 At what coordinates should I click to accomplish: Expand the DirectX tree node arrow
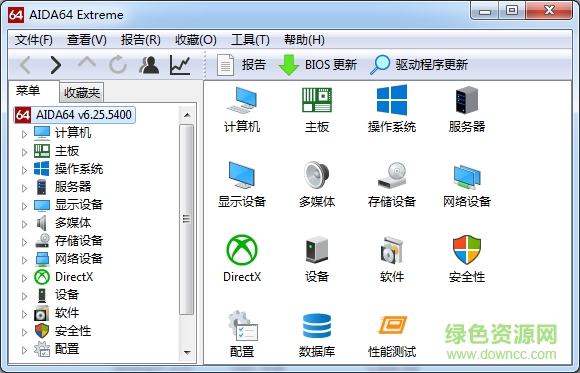pos(24,278)
